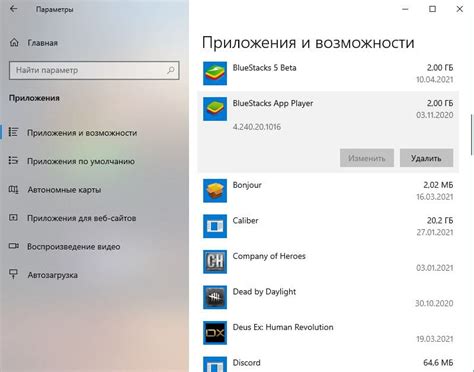Select BlueStacks 5 Beta entry name
This screenshot has width=474, height=372.
pos(264,68)
